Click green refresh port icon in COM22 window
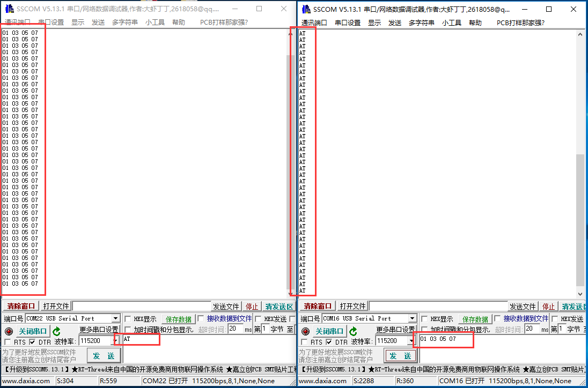Image resolution: width=588 pixels, height=388 pixels. pos(56,331)
